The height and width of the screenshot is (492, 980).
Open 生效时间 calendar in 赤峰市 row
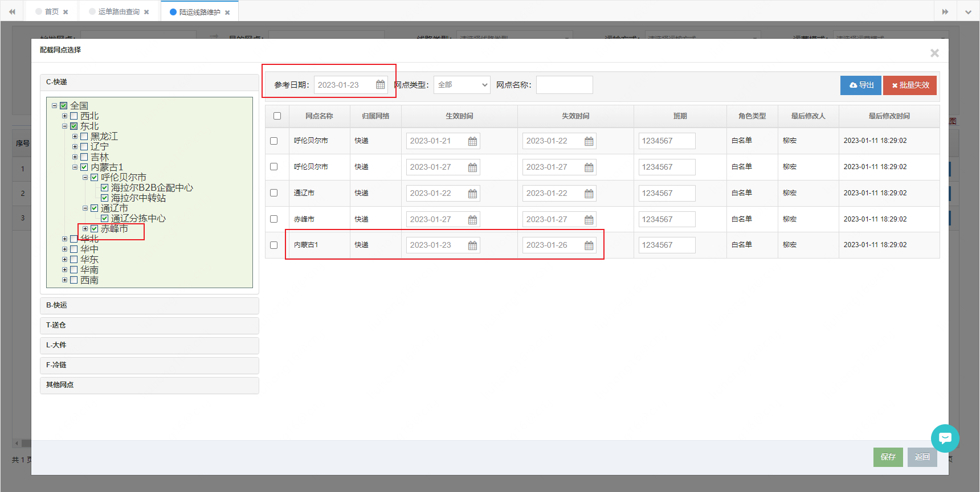coord(472,220)
